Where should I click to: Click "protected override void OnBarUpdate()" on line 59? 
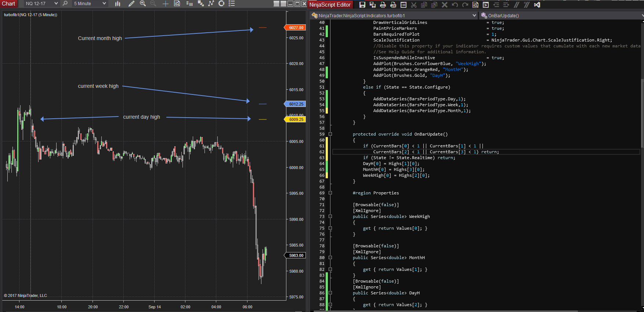(x=400, y=134)
